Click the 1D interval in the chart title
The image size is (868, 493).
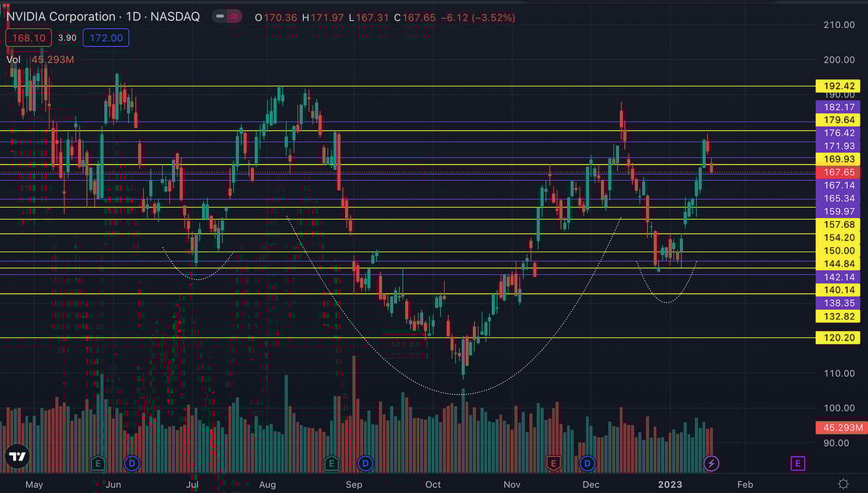pos(132,17)
